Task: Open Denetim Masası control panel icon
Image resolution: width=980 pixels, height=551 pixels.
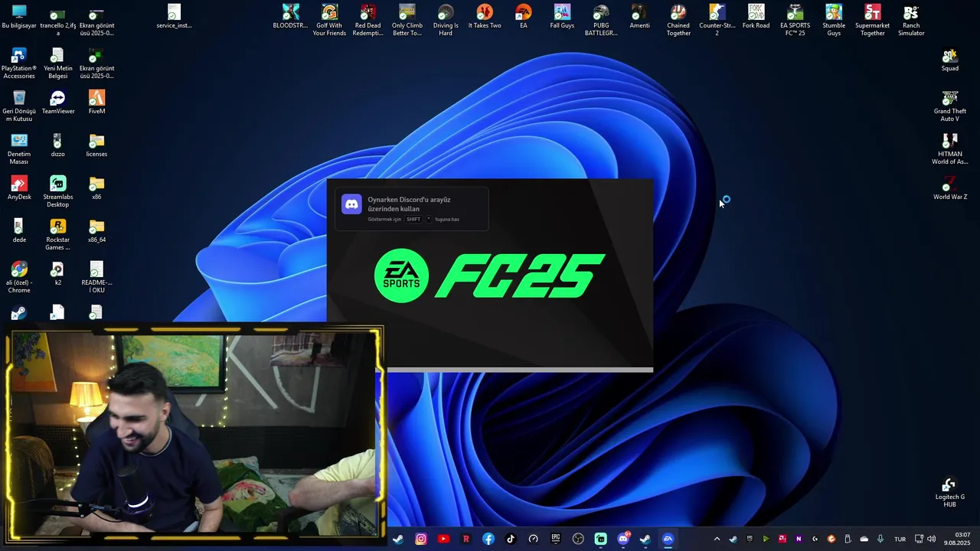Action: click(x=19, y=149)
